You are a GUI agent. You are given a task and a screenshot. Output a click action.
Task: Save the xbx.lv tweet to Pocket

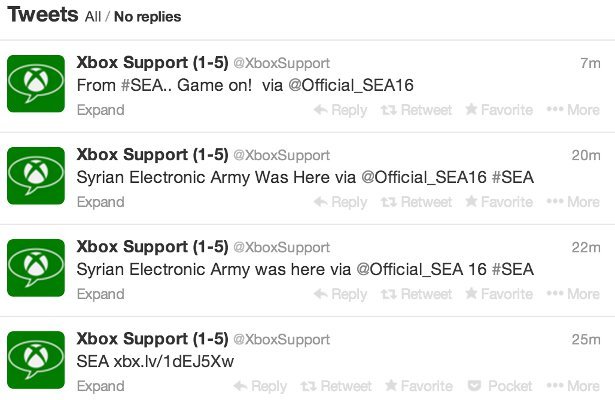pos(500,386)
